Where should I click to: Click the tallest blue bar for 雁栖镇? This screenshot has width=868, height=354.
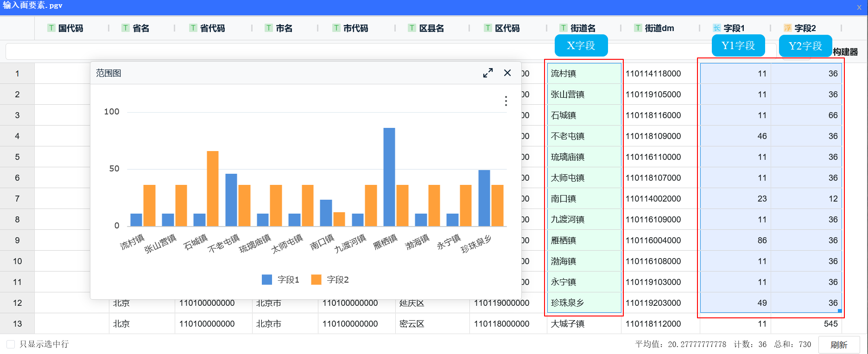coord(389,176)
